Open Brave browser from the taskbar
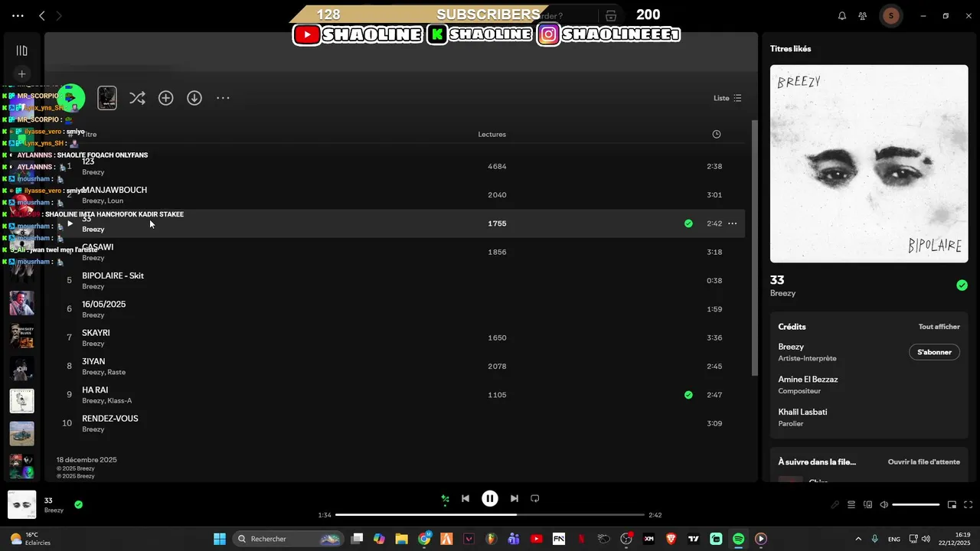The image size is (980, 551). [x=671, y=539]
